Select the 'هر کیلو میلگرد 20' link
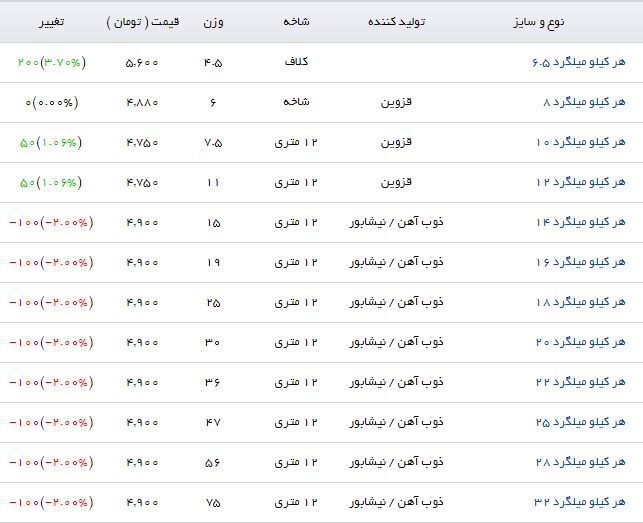This screenshot has width=643, height=523. [580, 342]
